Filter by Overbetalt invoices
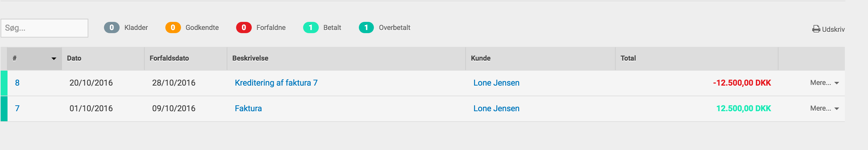 [x=366, y=27]
